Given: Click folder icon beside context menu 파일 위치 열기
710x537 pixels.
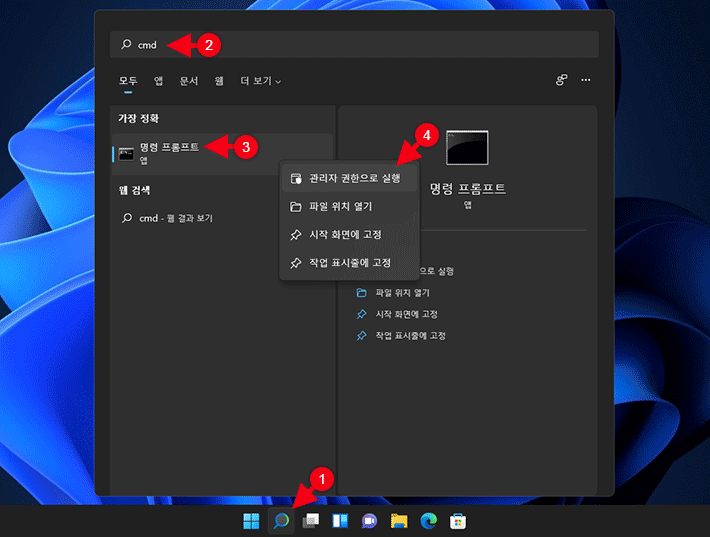Looking at the screenshot, I should 296,207.
